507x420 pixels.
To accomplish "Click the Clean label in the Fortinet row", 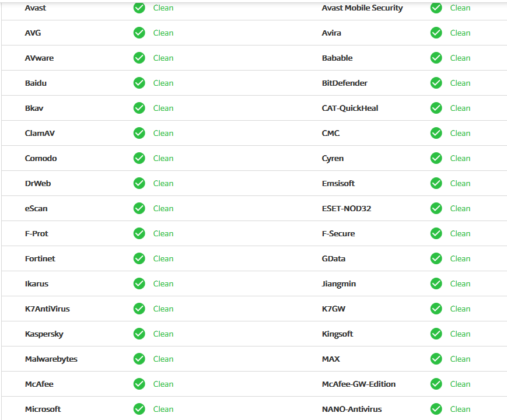I will click(163, 258).
